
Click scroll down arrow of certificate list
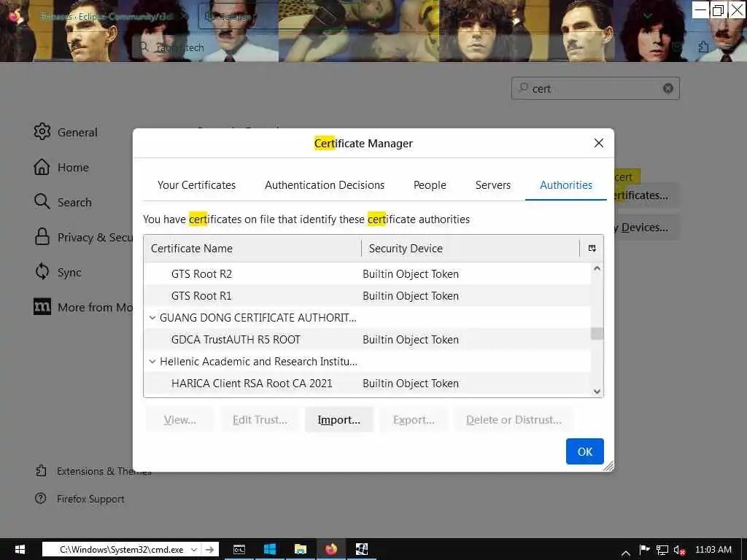tap(597, 392)
